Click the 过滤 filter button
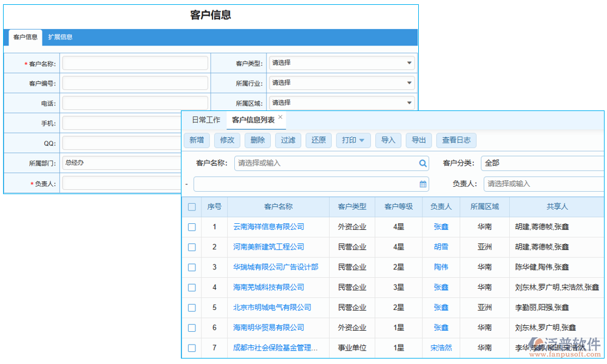The image size is (607, 364). 288,140
